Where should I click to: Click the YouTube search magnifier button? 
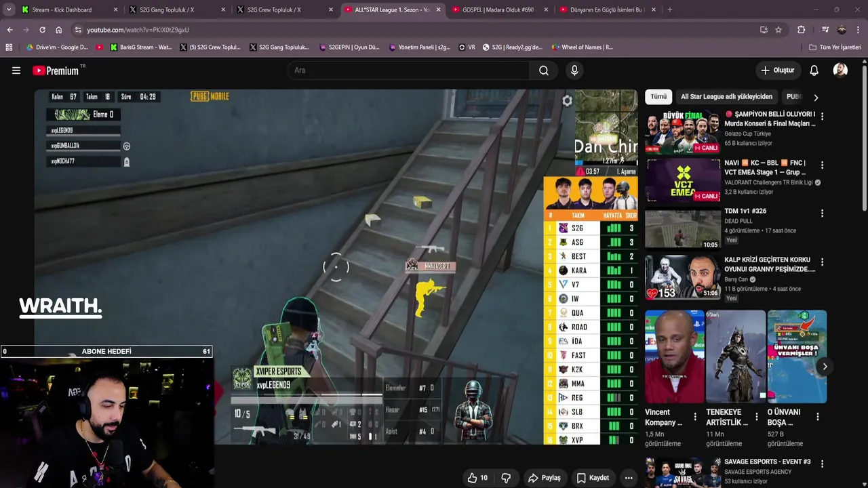click(x=544, y=70)
